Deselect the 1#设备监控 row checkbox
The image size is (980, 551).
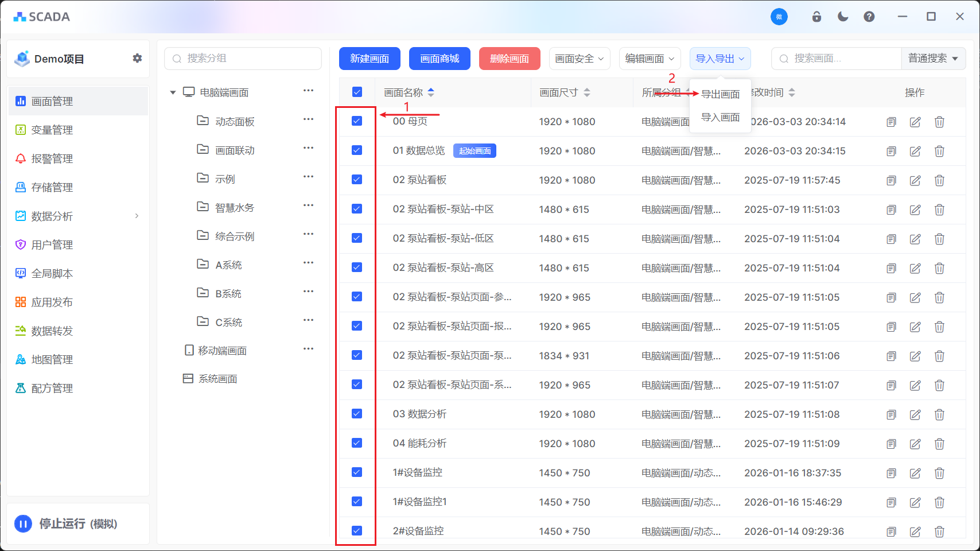click(x=357, y=472)
